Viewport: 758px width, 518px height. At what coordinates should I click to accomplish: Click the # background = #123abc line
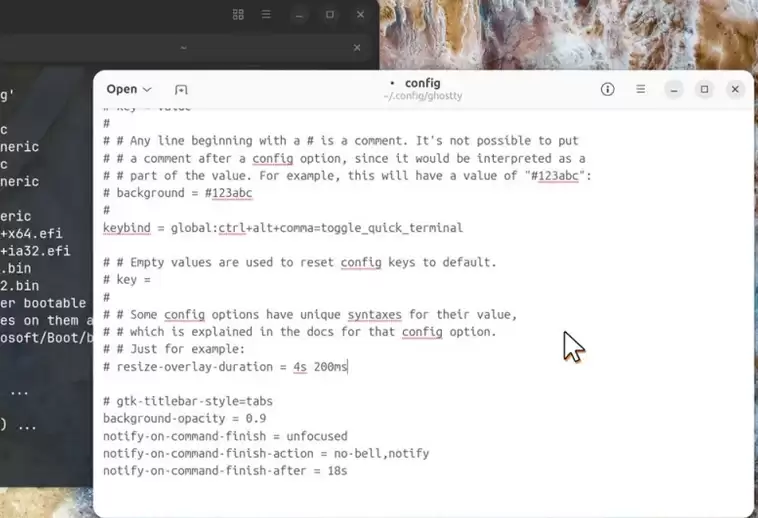(x=178, y=193)
